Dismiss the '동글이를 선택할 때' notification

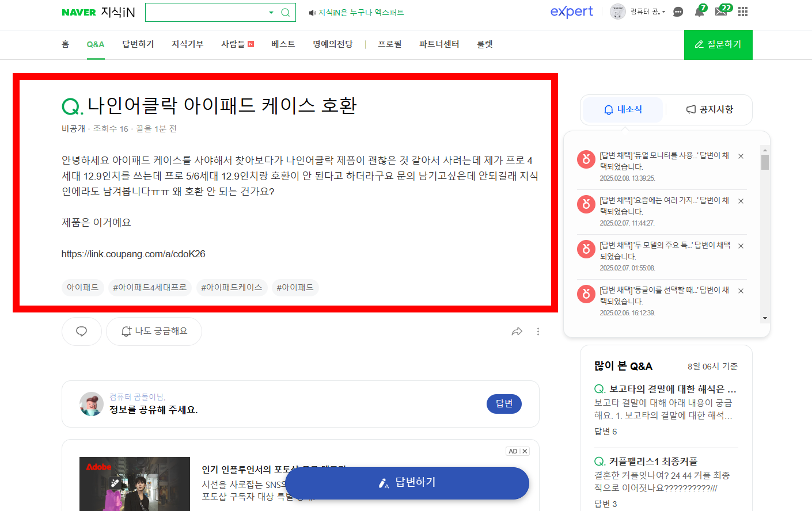click(x=741, y=291)
